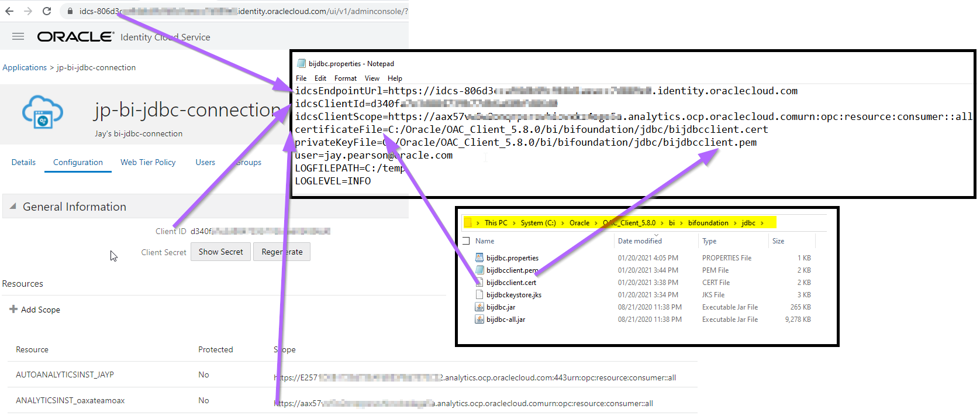
Task: Open Notepad's Help menu
Action: (395, 78)
